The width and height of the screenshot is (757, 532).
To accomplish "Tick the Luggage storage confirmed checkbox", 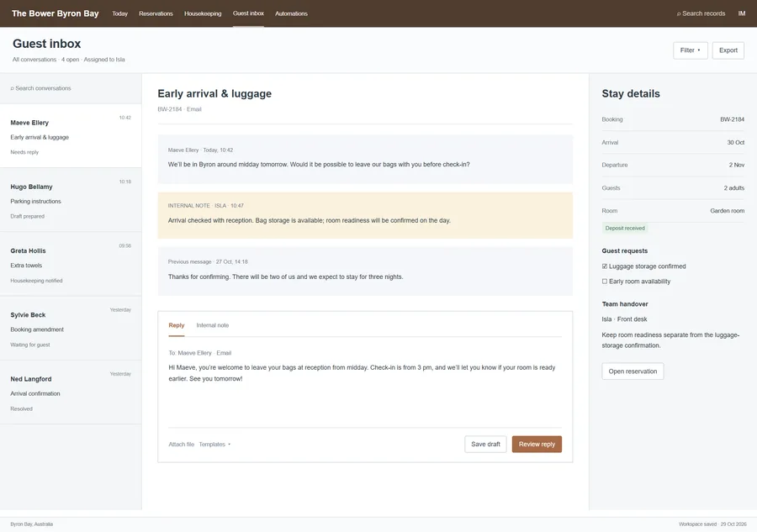I will coord(605,266).
